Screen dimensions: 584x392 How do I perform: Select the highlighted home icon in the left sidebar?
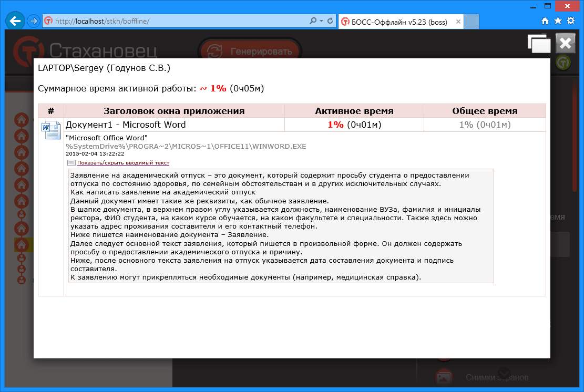(22, 244)
